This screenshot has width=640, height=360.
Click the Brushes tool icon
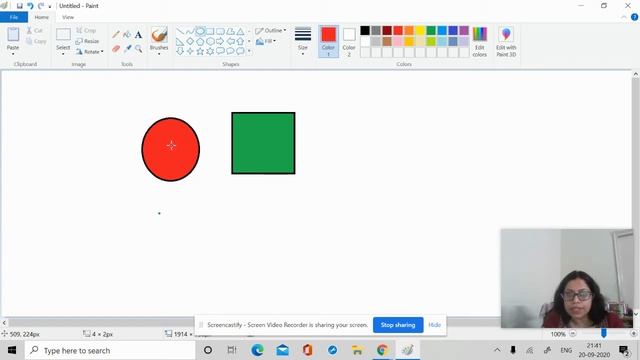[159, 35]
